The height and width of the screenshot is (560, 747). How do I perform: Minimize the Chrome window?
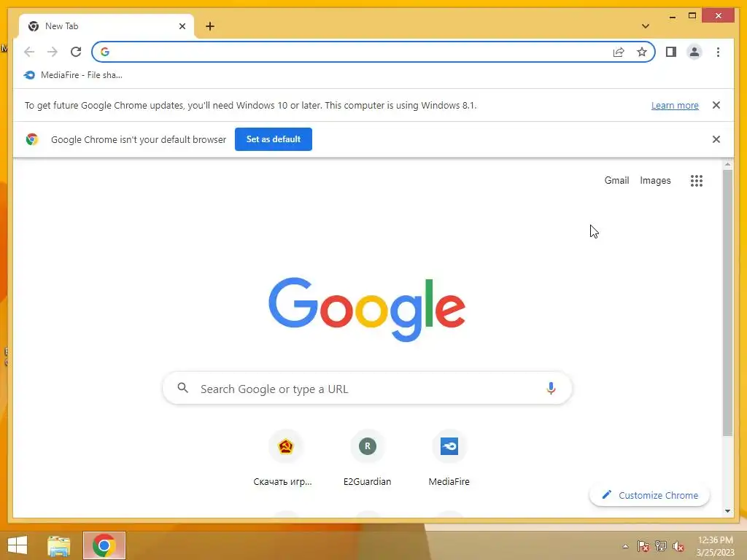point(672,16)
